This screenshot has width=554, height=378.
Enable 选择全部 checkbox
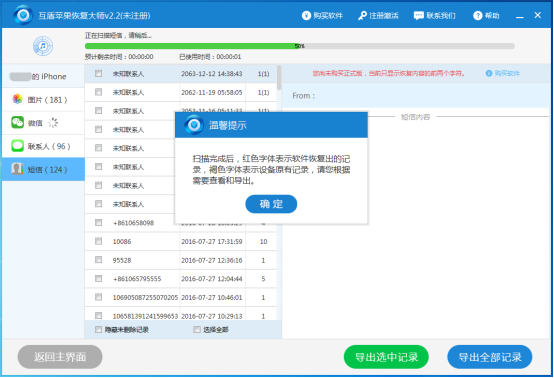pos(197,330)
